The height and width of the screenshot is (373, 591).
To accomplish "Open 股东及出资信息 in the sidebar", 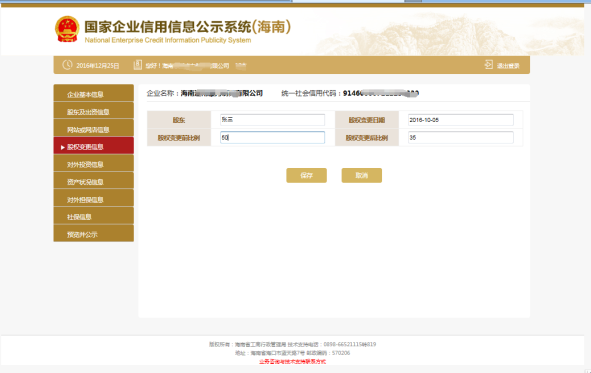I will pos(93,111).
